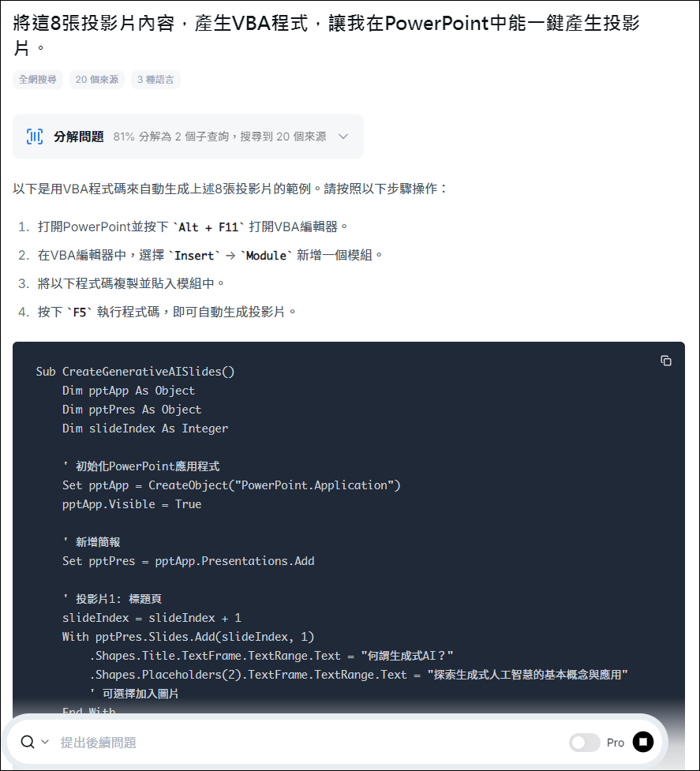This screenshot has height=771, width=700.
Task: Stop the answer generation
Action: coord(643,742)
